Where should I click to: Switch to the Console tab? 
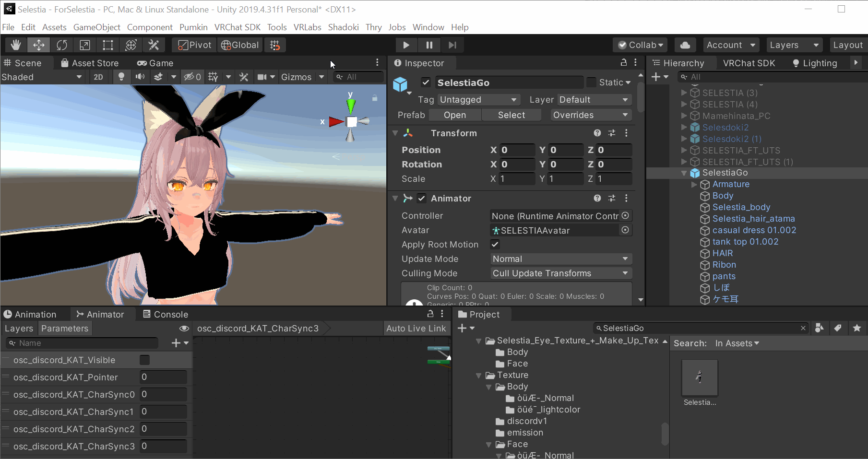tap(166, 315)
